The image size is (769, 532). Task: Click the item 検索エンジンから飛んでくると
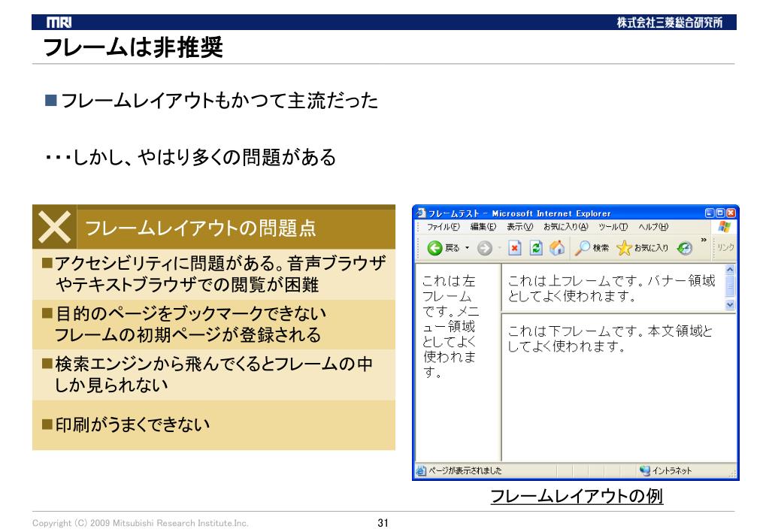coord(212,375)
